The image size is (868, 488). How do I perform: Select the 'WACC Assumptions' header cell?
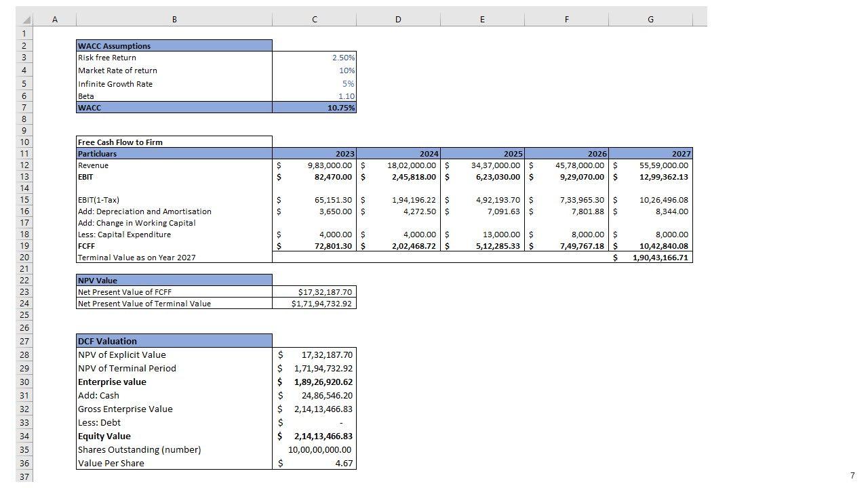coord(174,46)
